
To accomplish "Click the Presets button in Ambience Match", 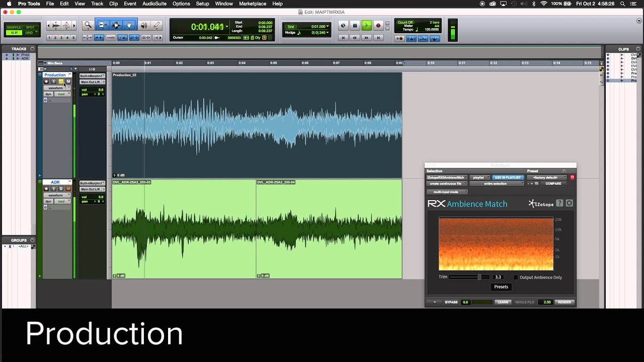I will 501,287.
